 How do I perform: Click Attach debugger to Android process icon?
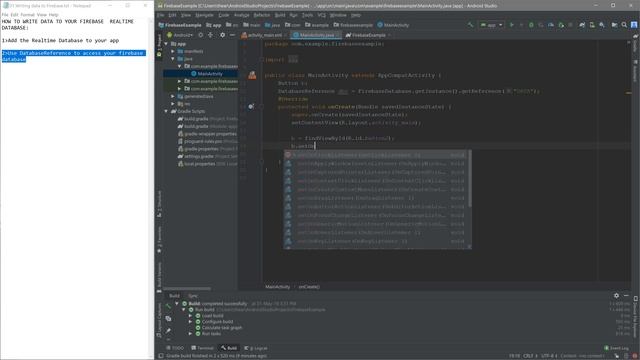[x=561, y=25]
